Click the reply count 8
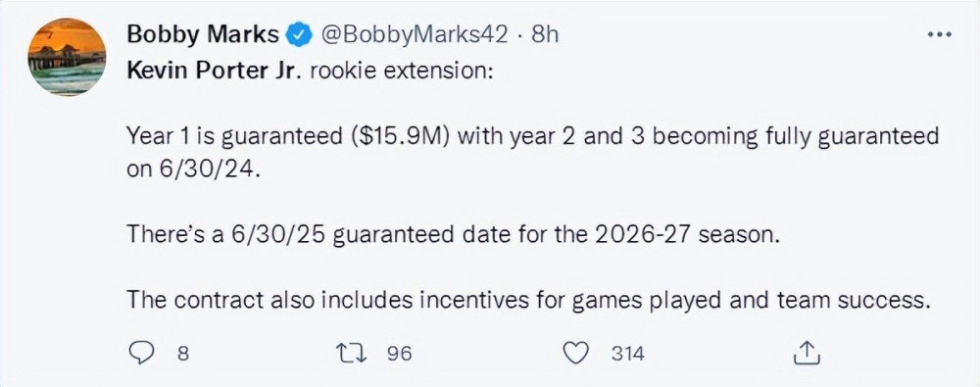The height and width of the screenshot is (387, 980). [x=182, y=354]
